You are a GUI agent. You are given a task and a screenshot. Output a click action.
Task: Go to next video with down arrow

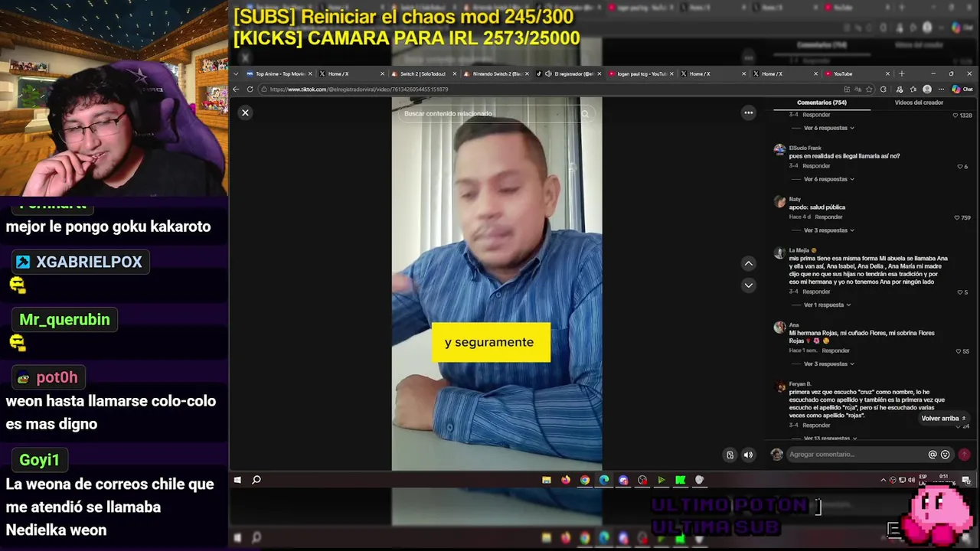pyautogui.click(x=749, y=285)
